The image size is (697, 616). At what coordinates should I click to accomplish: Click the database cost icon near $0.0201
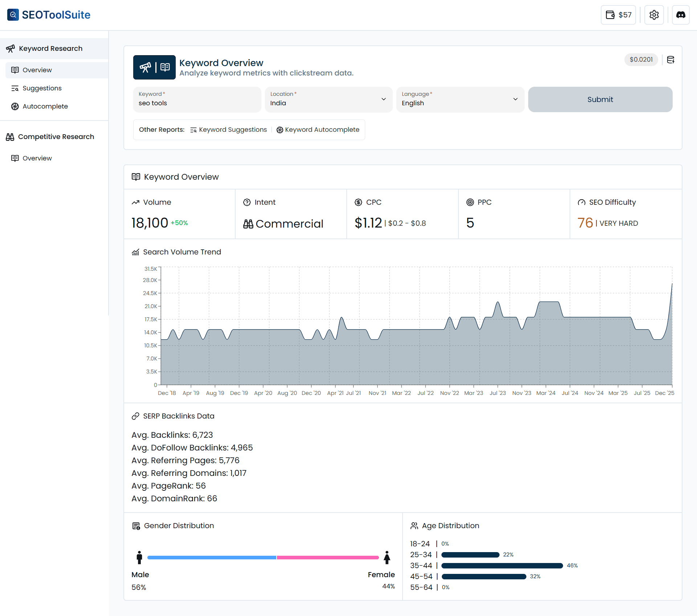[671, 60]
